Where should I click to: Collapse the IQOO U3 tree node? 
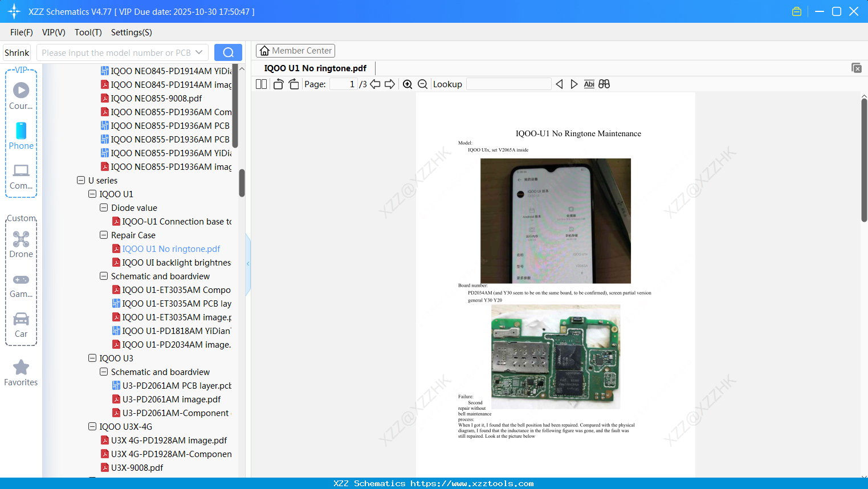92,358
